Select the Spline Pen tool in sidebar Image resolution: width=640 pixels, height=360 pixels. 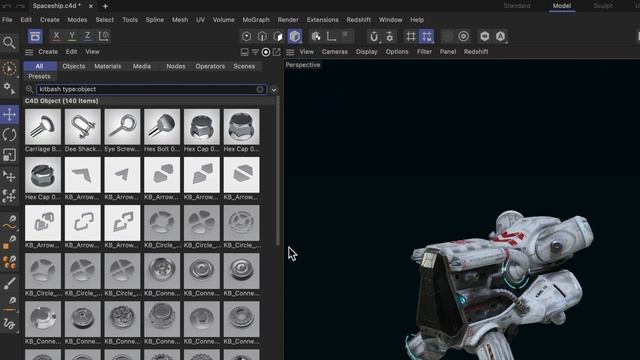click(9, 222)
